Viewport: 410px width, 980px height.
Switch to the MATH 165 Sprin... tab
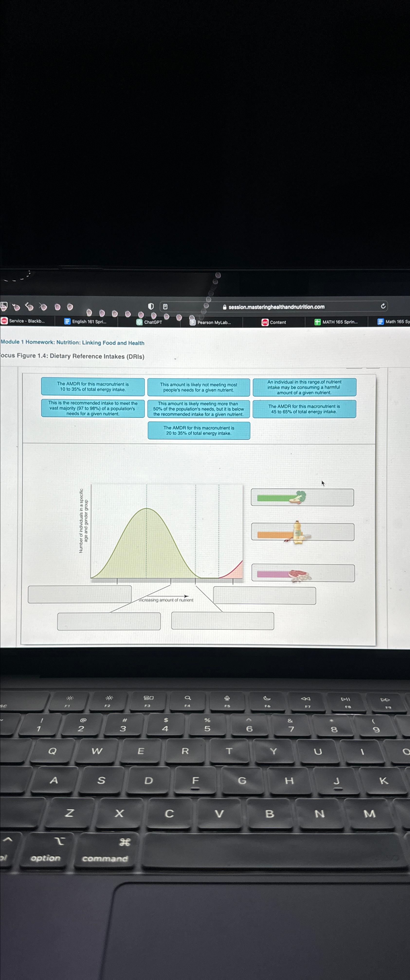pos(337,322)
